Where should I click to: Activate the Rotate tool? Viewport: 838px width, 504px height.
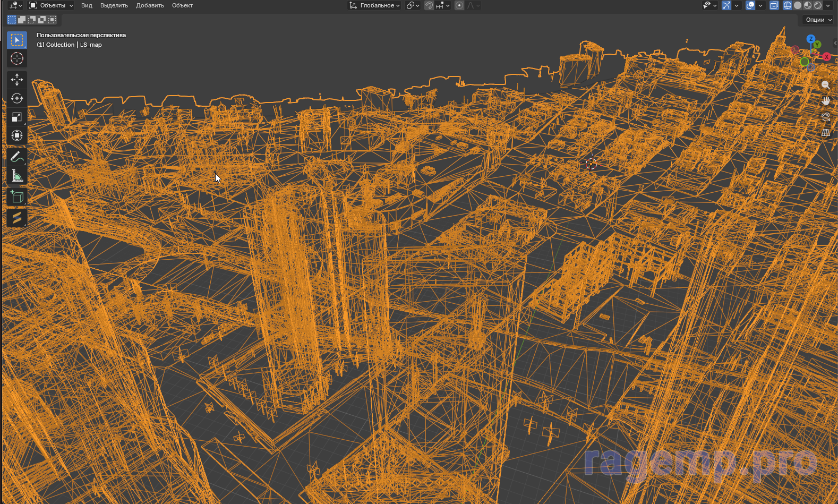[17, 98]
